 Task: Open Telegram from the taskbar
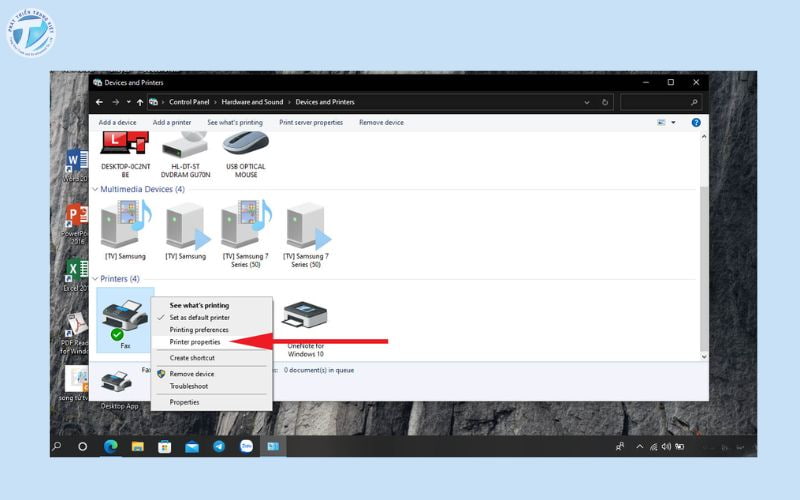[x=219, y=446]
